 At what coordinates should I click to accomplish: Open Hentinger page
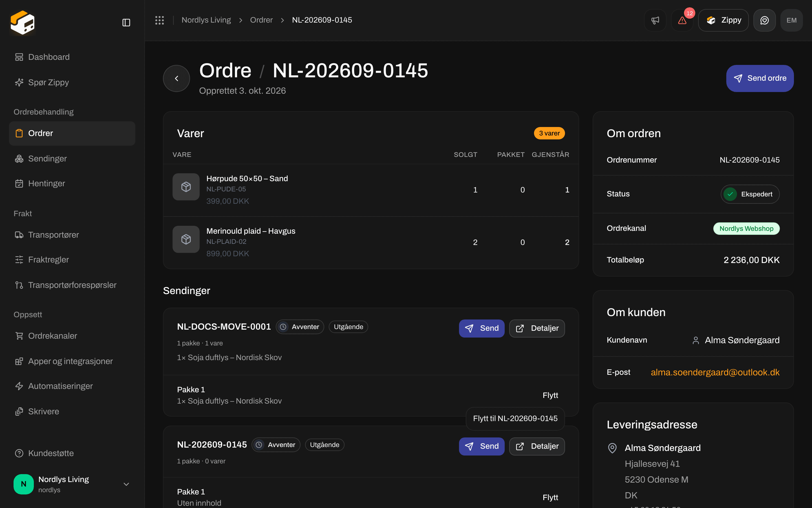click(x=72, y=183)
